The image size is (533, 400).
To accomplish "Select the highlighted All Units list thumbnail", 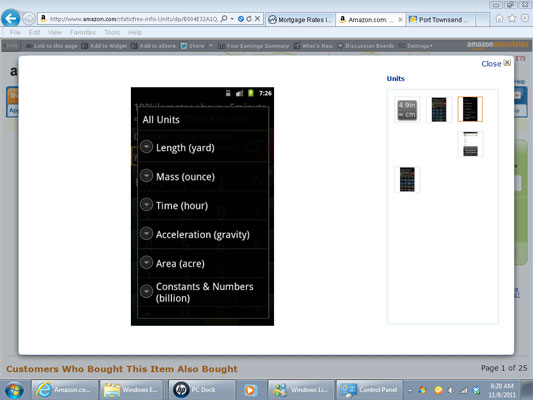I will click(470, 109).
